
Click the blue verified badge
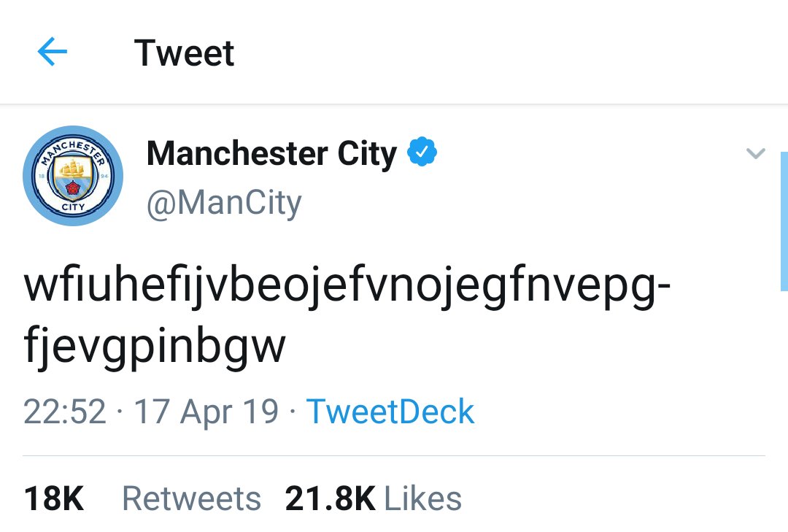pos(422,153)
